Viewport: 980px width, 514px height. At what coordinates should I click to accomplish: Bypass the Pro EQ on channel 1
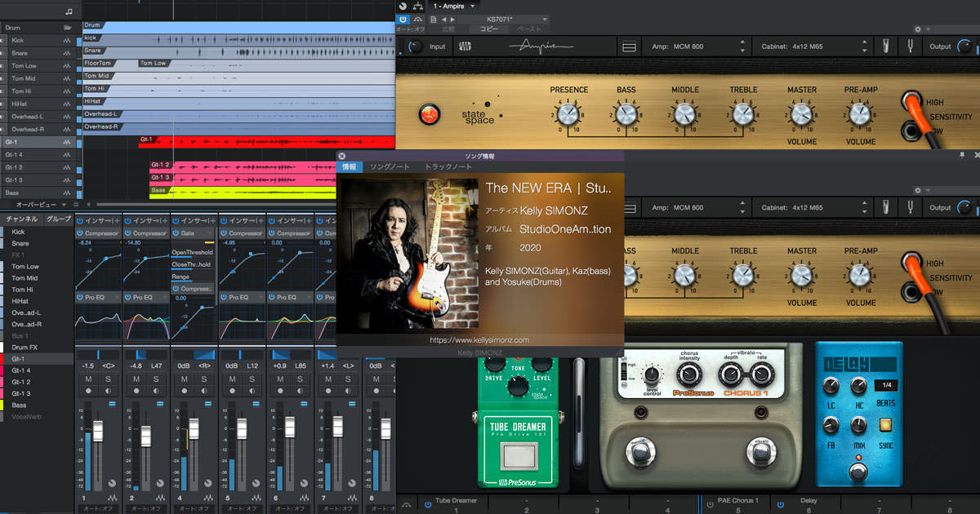[x=81, y=297]
